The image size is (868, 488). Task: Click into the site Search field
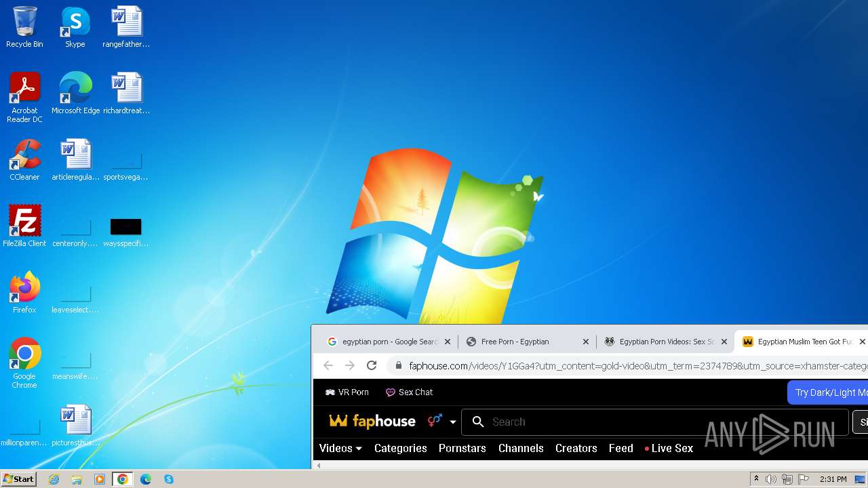coord(654,422)
